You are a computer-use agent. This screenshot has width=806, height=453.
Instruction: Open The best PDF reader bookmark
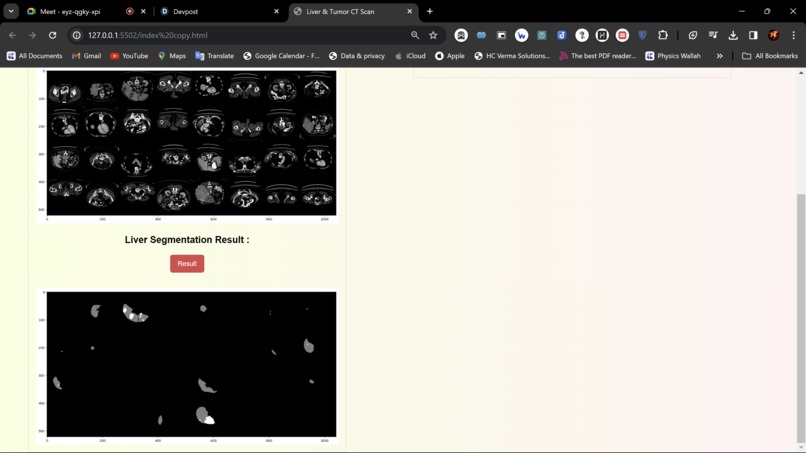pos(597,56)
